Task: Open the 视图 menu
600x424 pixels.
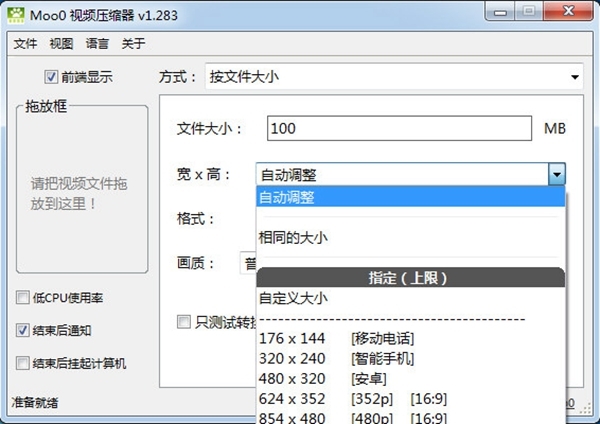Action: 61,44
